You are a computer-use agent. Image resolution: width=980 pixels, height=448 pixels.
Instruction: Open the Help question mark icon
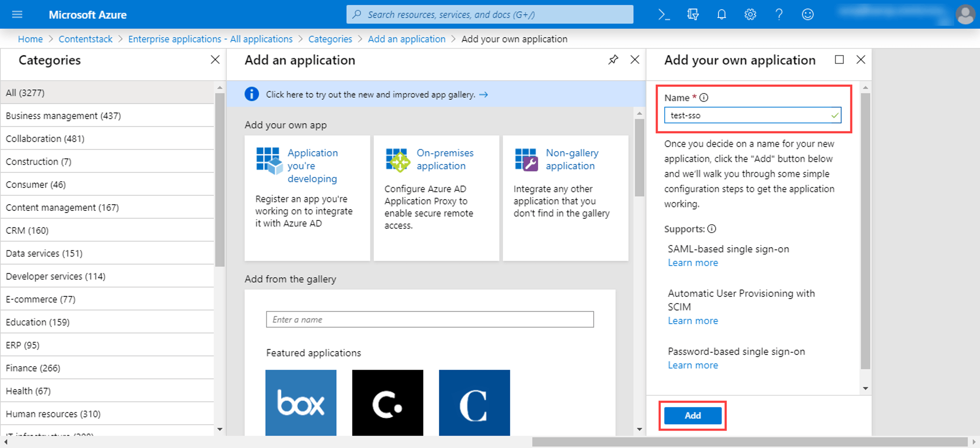coord(779,15)
